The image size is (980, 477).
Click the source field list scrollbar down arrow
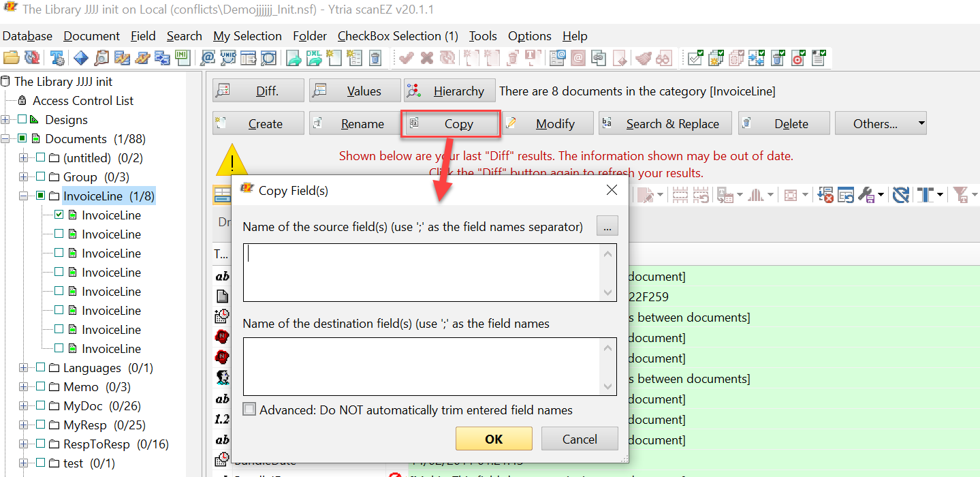(x=608, y=292)
